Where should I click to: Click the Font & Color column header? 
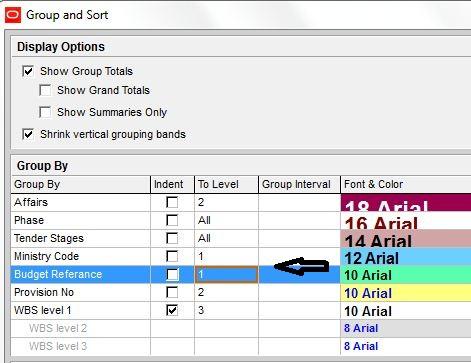[406, 184]
